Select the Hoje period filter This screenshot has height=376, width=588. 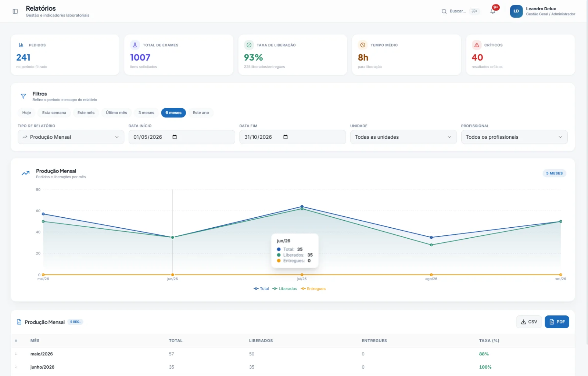coord(26,113)
